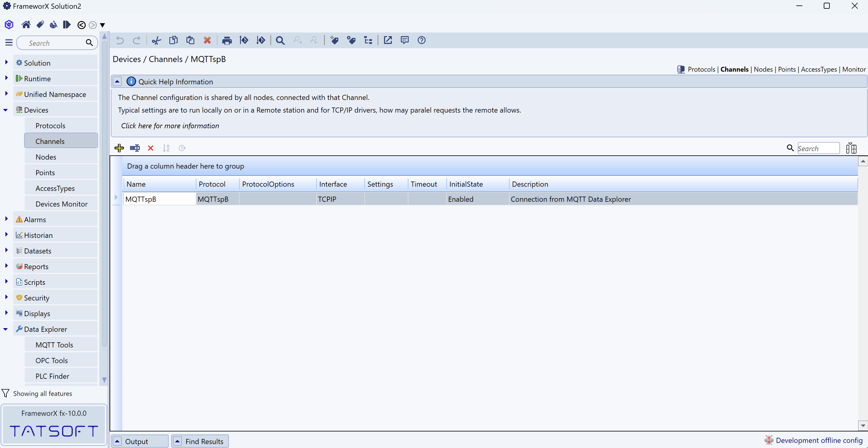Click the Print icon
This screenshot has width=868, height=448.
coord(227,41)
